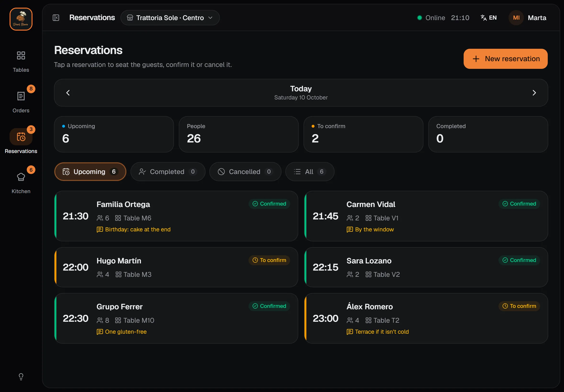The width and height of the screenshot is (564, 392).
Task: Click the Today date label
Action: [301, 88]
